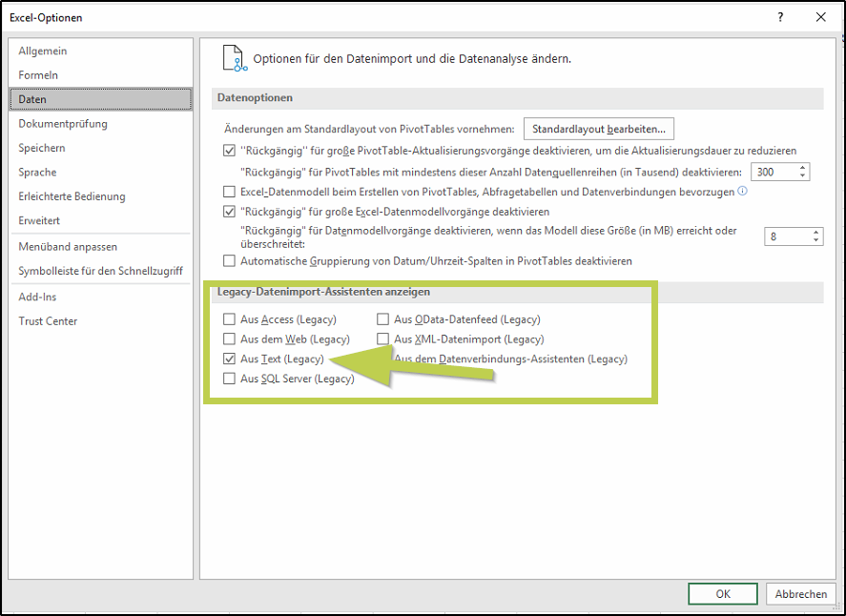Click the 300 data source rows field
Screen dimensions: 846x616
coord(773,172)
